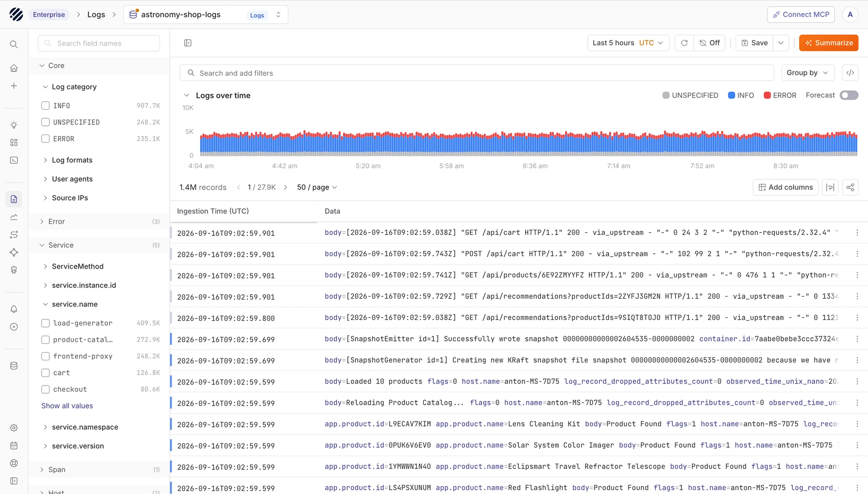
Task: Click the Summarize button
Action: click(828, 43)
